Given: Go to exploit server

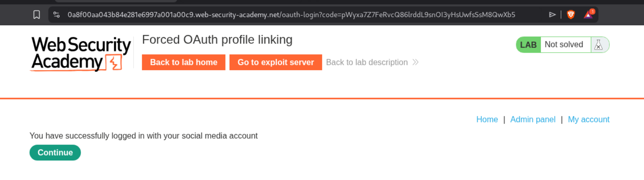Looking at the screenshot, I should point(276,62).
